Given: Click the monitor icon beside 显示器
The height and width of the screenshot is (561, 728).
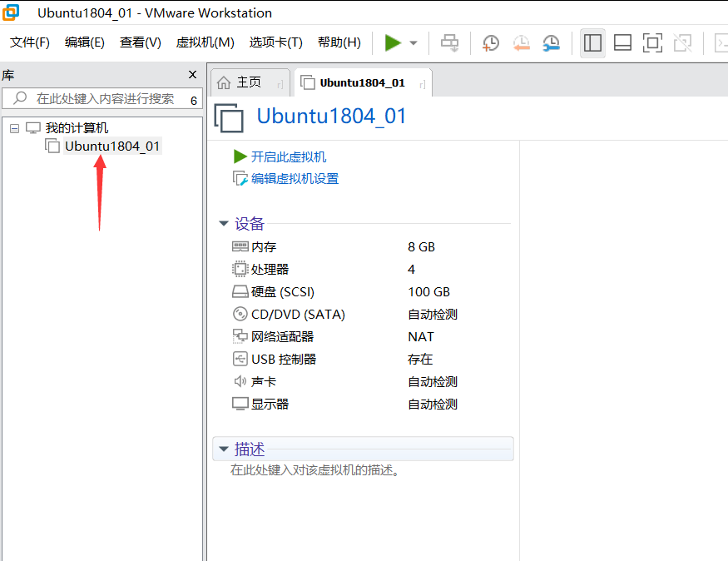Looking at the screenshot, I should 240,404.
